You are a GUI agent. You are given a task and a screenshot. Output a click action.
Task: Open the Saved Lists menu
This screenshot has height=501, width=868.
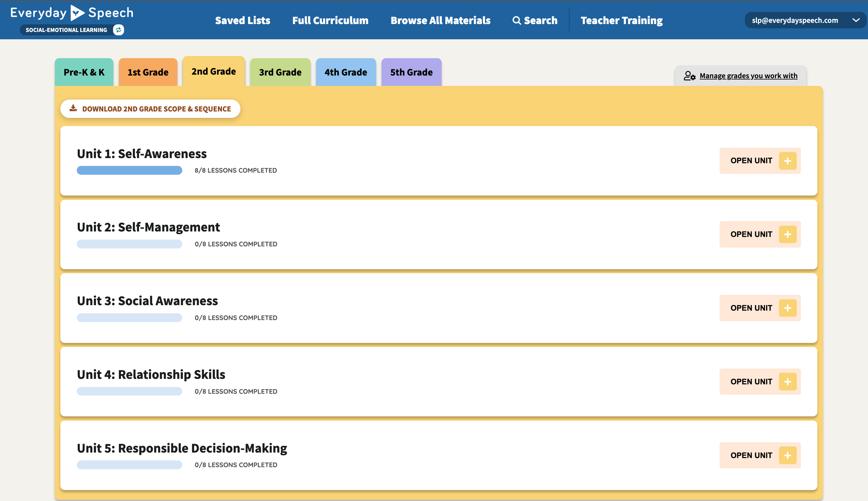(243, 20)
